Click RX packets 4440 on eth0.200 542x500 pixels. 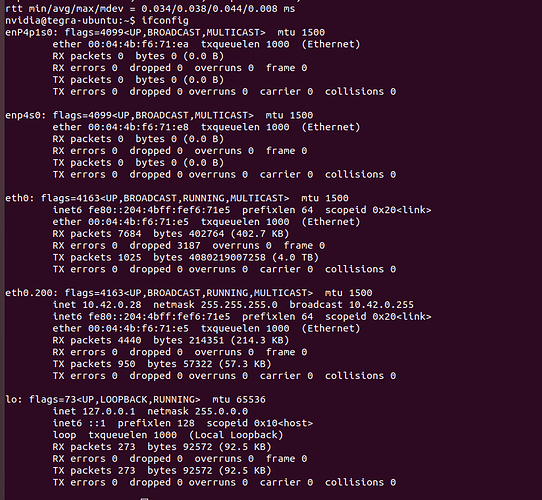pyautogui.click(x=97, y=340)
